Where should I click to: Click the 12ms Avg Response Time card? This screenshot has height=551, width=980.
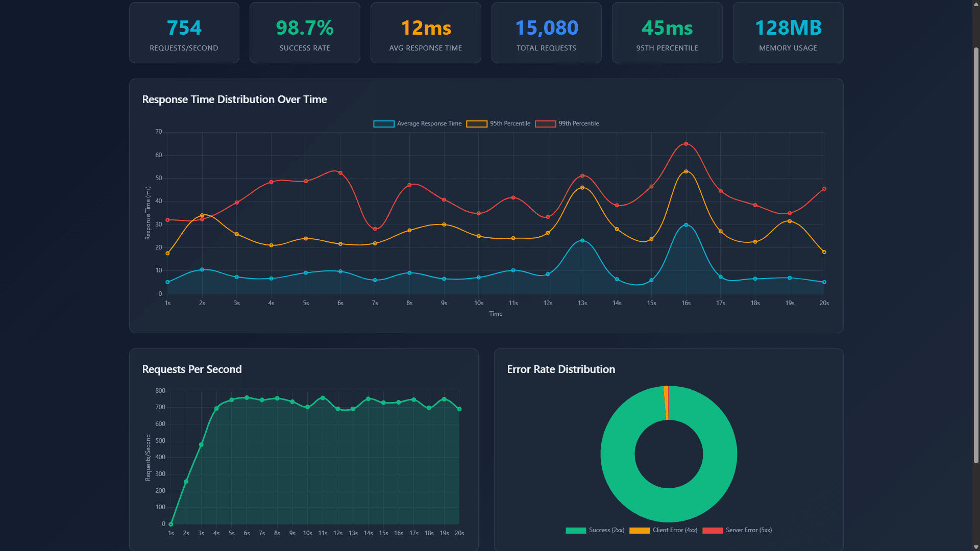[x=426, y=32]
